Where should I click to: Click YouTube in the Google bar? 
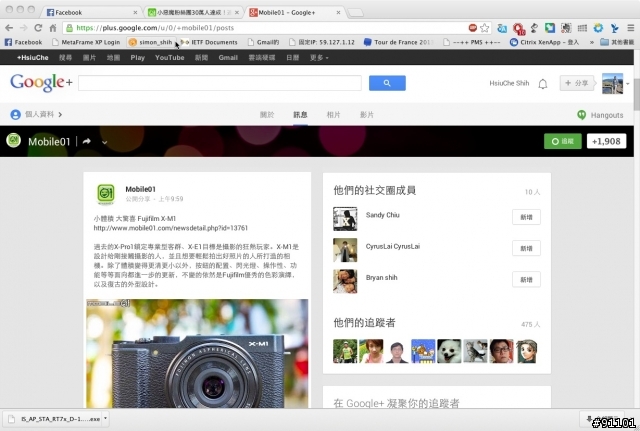(169, 58)
